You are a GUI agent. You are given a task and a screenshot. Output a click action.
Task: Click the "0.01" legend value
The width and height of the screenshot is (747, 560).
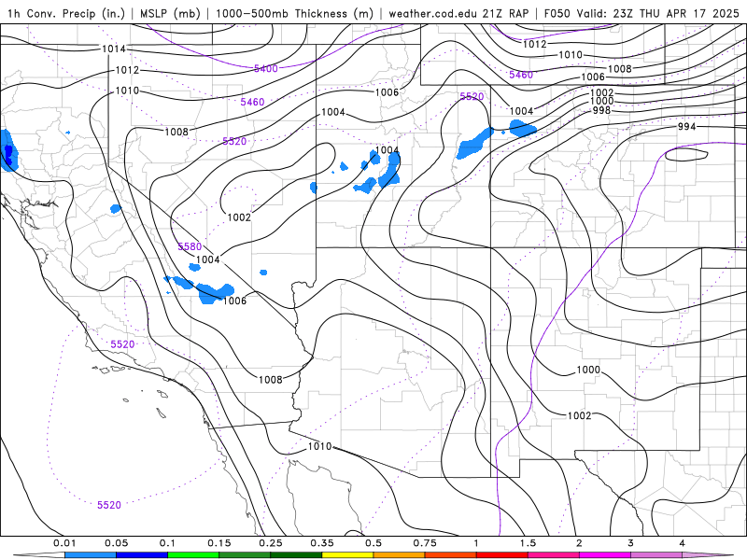tap(64, 543)
